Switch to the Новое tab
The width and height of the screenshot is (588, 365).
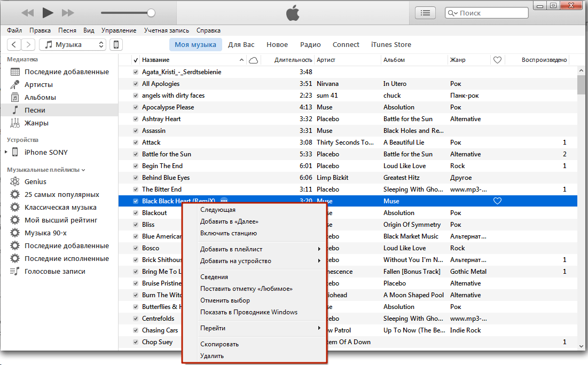pos(277,45)
